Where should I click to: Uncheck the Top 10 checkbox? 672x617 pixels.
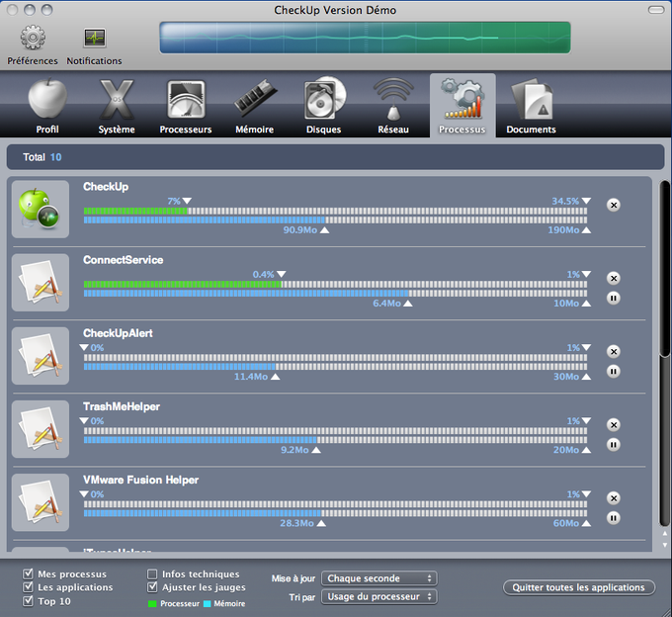point(28,601)
